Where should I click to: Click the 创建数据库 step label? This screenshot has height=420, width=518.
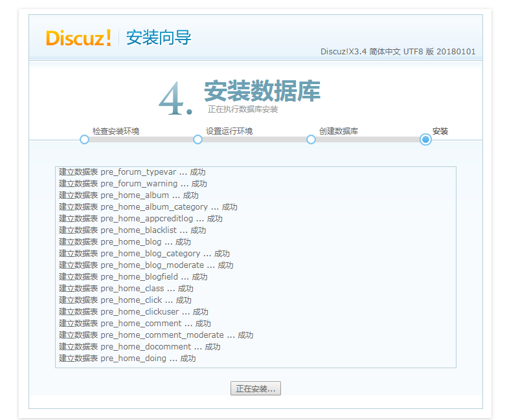(338, 131)
